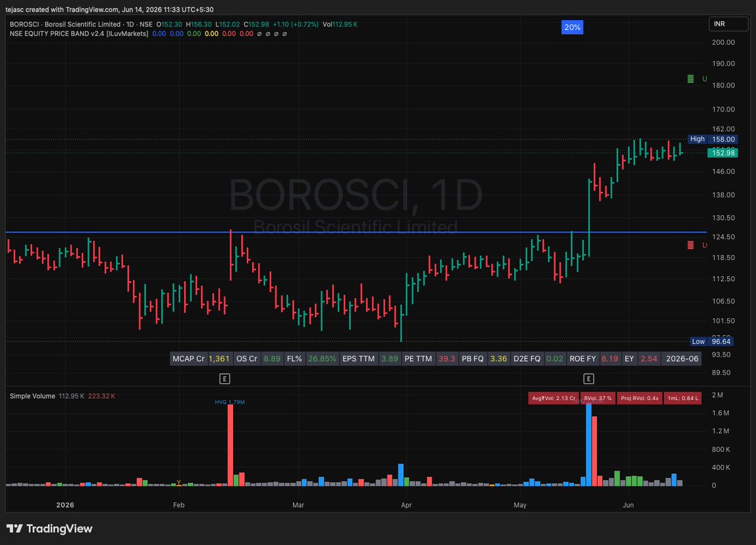
Task: Click the PE TTM table cell
Action: 419,359
